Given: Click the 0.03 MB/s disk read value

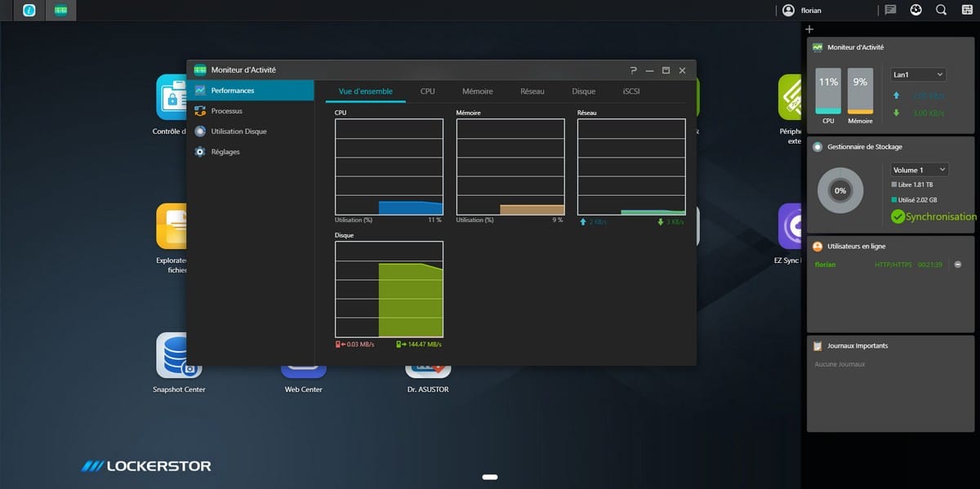Looking at the screenshot, I should tap(360, 345).
